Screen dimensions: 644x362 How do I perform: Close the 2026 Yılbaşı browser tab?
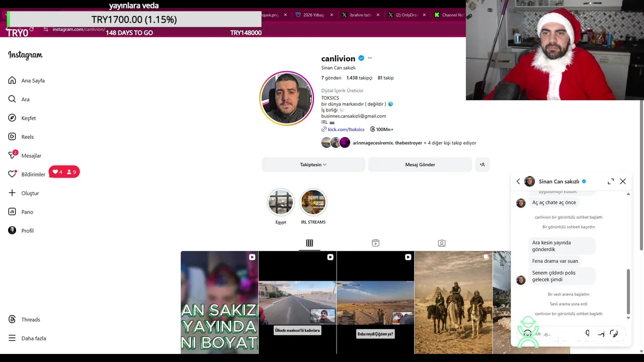coord(332,15)
